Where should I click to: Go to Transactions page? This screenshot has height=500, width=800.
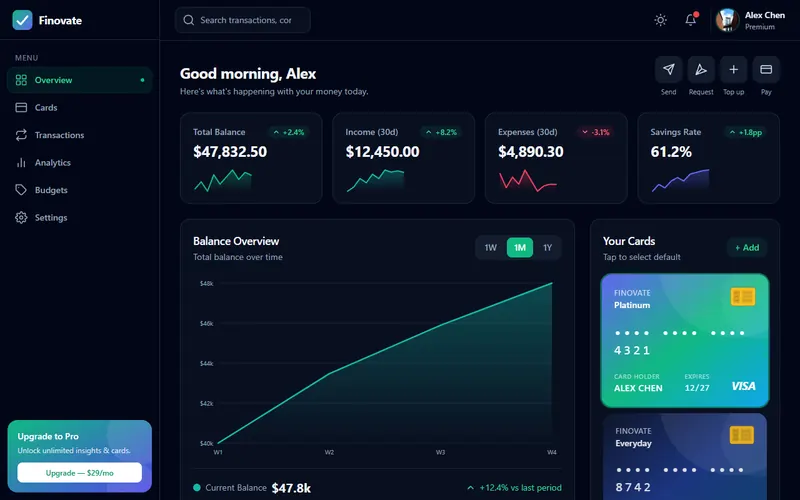80,135
